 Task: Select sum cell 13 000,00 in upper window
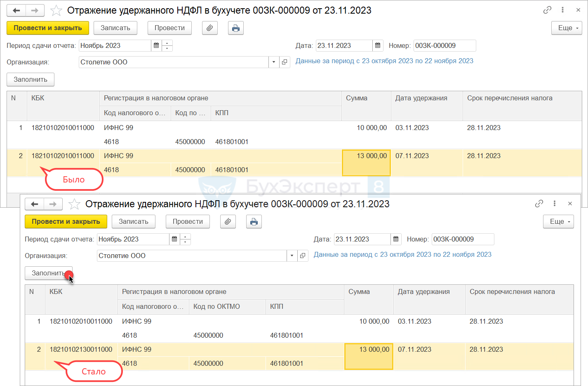[x=366, y=163]
